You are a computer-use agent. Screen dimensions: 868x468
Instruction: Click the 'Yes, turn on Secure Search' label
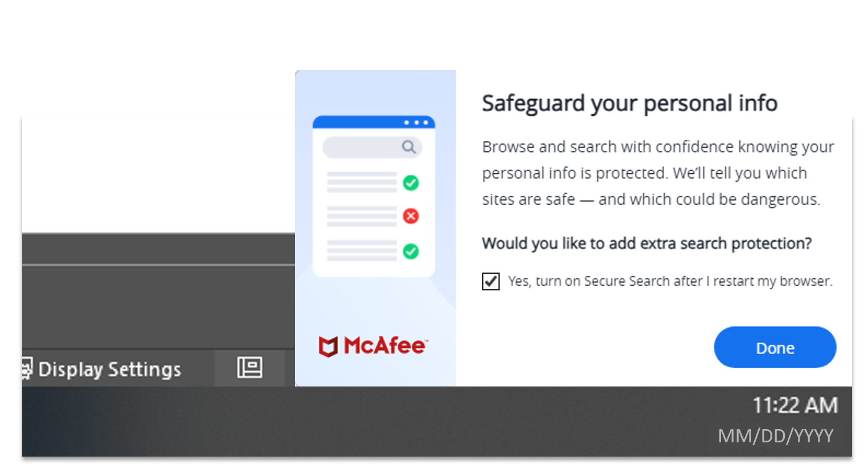(670, 281)
